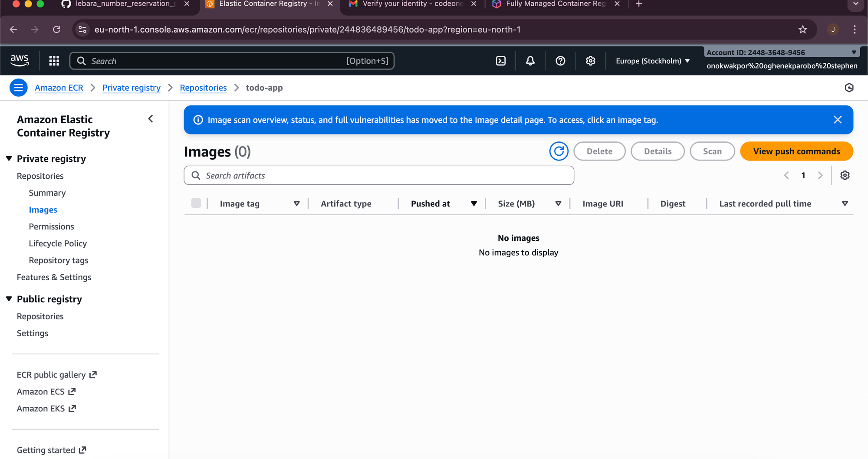
Task: Open table preferences gear icon
Action: pos(845,175)
